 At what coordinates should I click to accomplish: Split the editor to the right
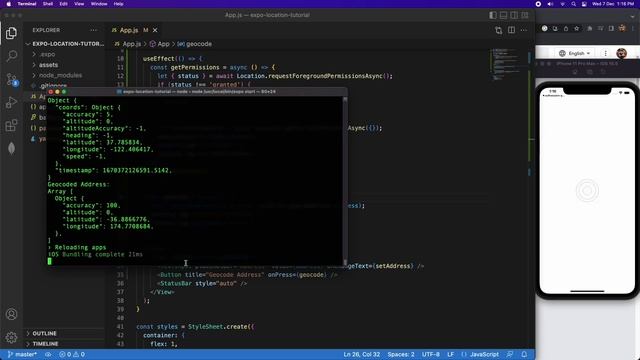[511, 30]
